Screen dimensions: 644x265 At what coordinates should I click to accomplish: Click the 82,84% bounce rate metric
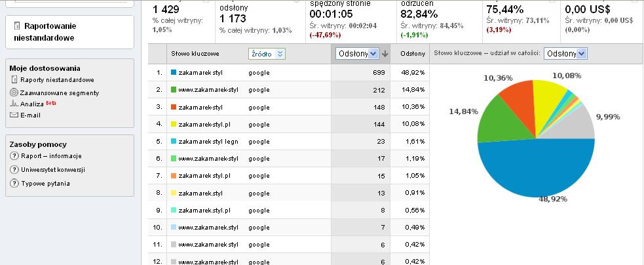click(419, 14)
